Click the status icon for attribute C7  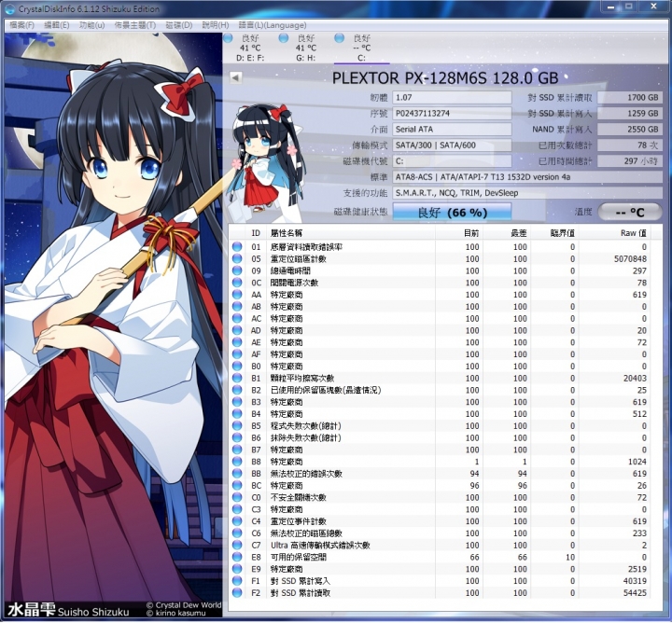[236, 545]
